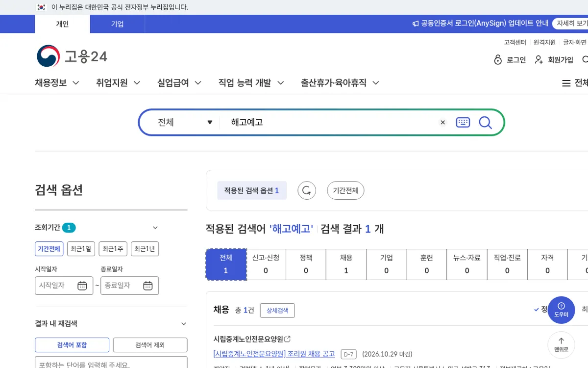This screenshot has width=588, height=368.
Task: Expand the 채용정보 menu
Action: 57,83
